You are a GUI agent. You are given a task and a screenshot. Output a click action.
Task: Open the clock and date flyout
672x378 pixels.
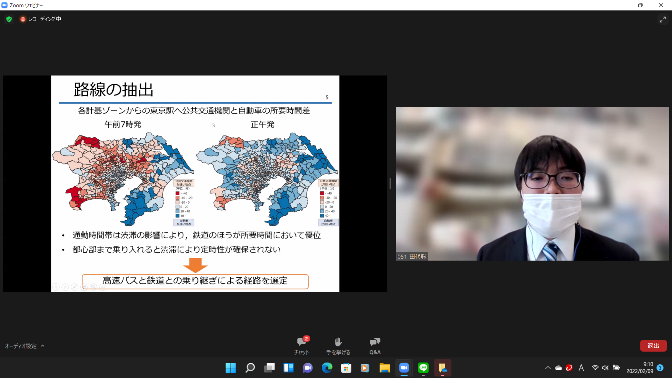tap(640, 368)
